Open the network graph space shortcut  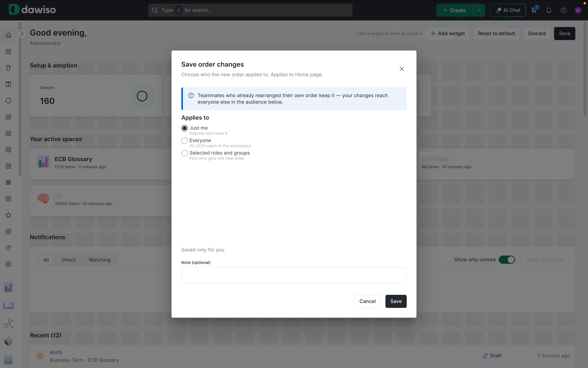(9, 323)
